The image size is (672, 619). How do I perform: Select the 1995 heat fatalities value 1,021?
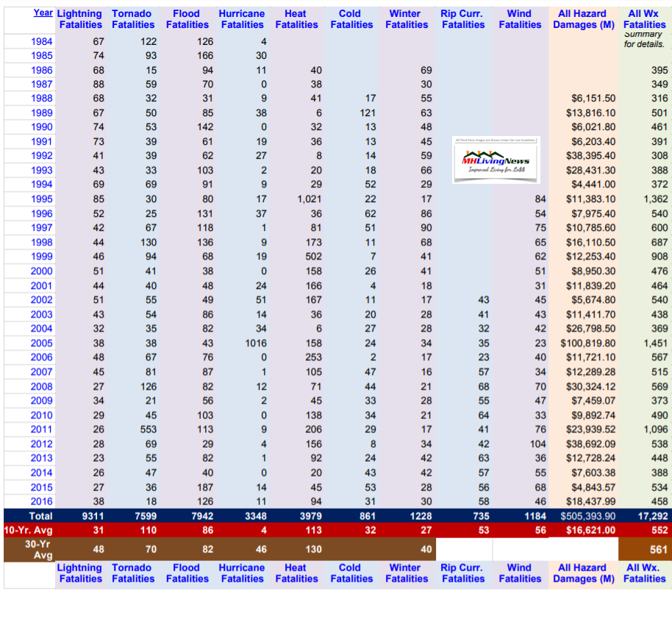pos(310,199)
